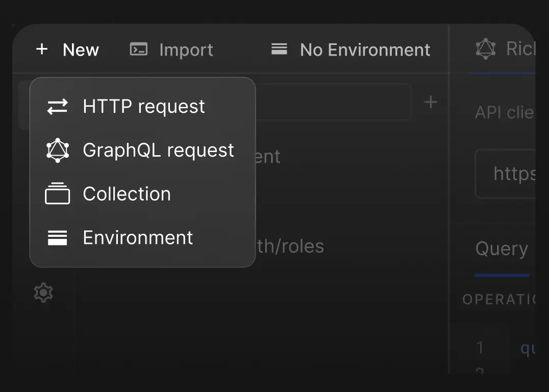
Task: Switch to the Query tab
Action: pos(502,249)
